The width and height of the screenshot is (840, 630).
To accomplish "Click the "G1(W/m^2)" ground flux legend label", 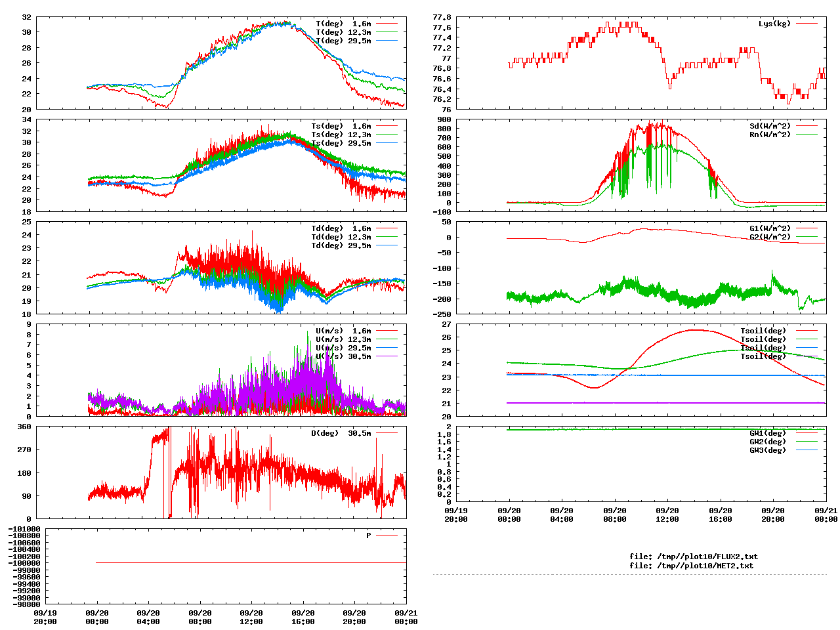I will click(x=770, y=228).
